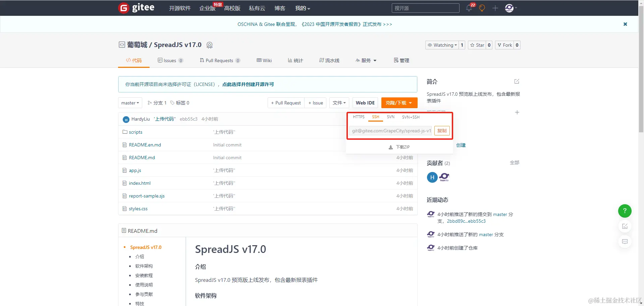This screenshot has height=306, width=644.
Task: Click the repository badge icon next to SpreadJS v17.0
Action: tap(210, 45)
